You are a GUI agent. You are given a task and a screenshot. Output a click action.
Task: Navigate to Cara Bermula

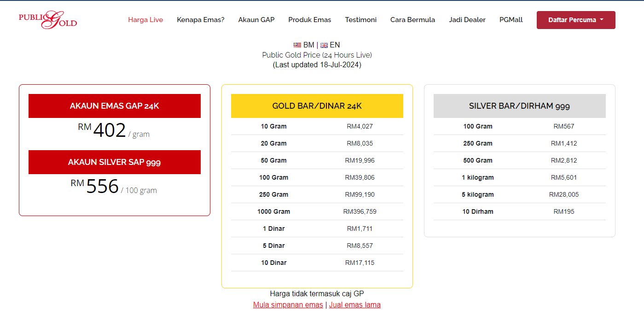[x=412, y=20]
